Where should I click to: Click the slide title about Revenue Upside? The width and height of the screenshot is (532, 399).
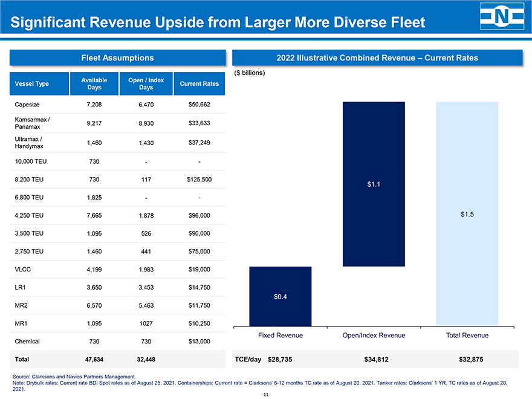tap(218, 23)
